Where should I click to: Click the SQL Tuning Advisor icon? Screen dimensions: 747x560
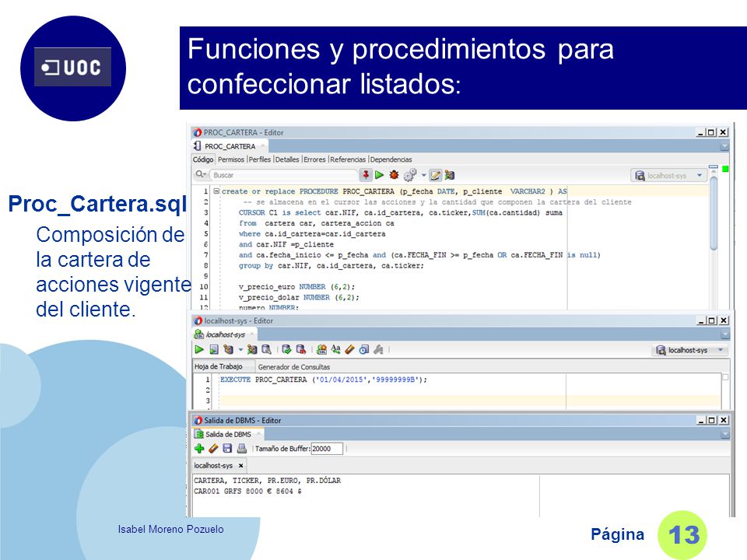267,349
